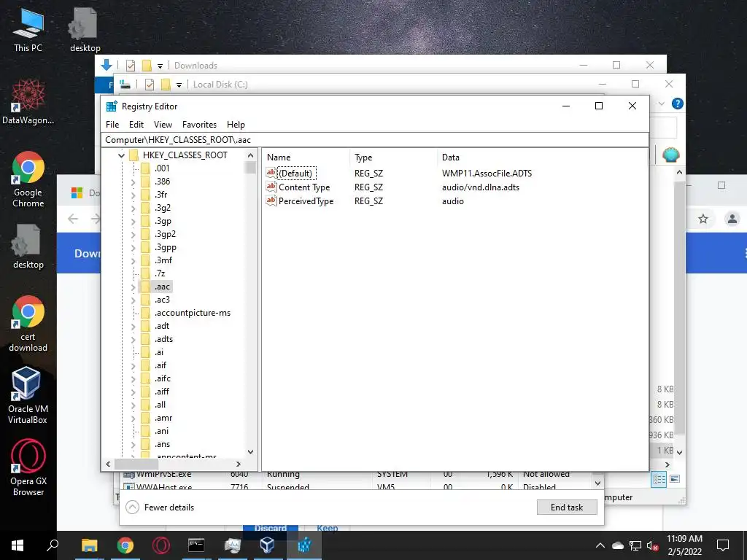Open cert download Chrome shortcut
747x560 pixels.
[x=28, y=324]
